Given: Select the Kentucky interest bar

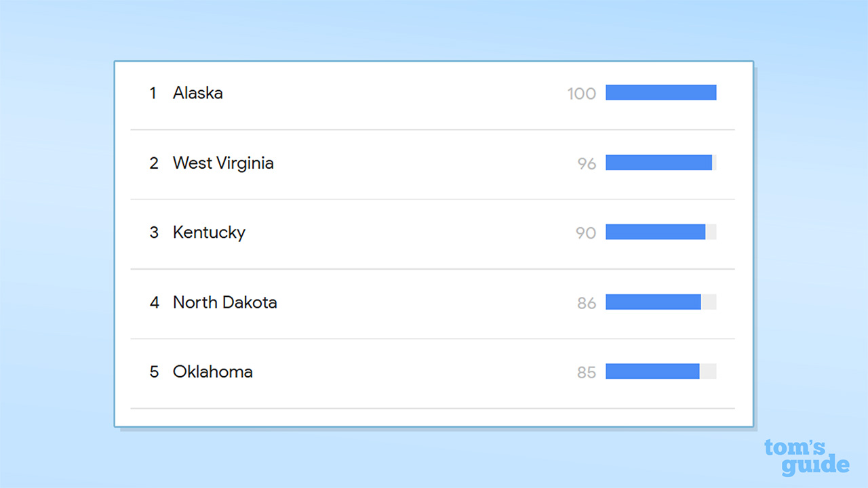Looking at the screenshot, I should coord(655,232).
